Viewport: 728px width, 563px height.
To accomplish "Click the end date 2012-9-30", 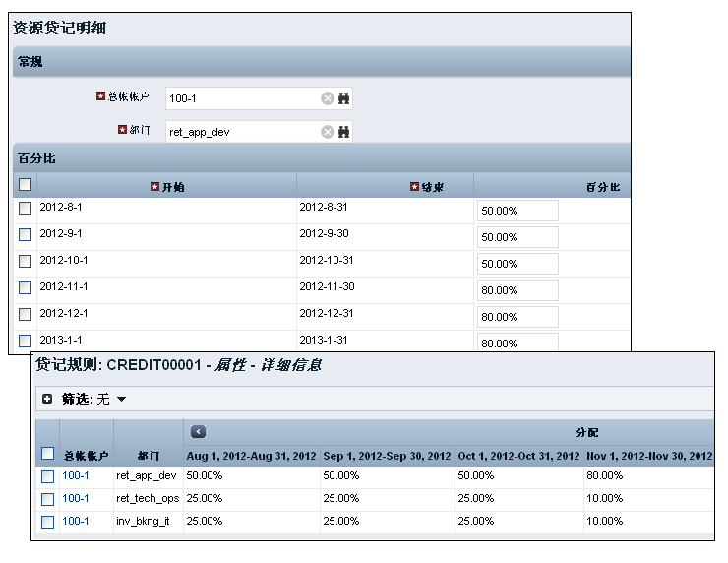I will (x=324, y=233).
